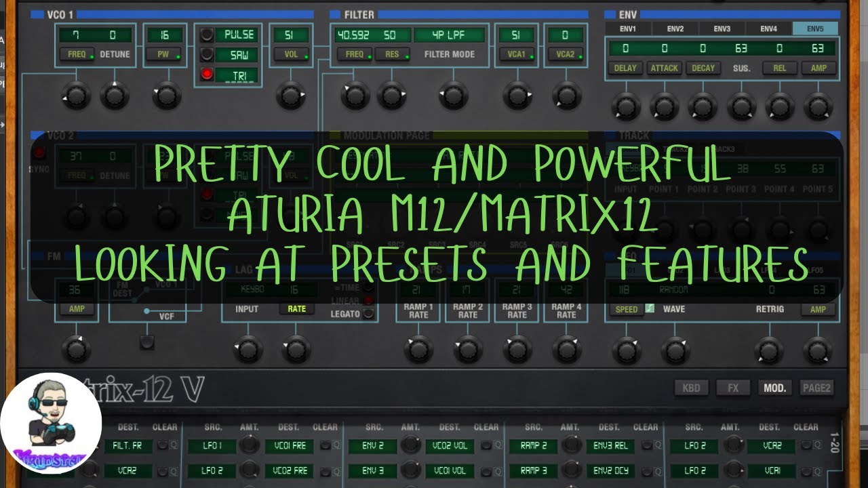Toggle the VCO 1 TRI waveform LED
Image resolution: width=868 pixels, height=488 pixels.
[x=206, y=75]
